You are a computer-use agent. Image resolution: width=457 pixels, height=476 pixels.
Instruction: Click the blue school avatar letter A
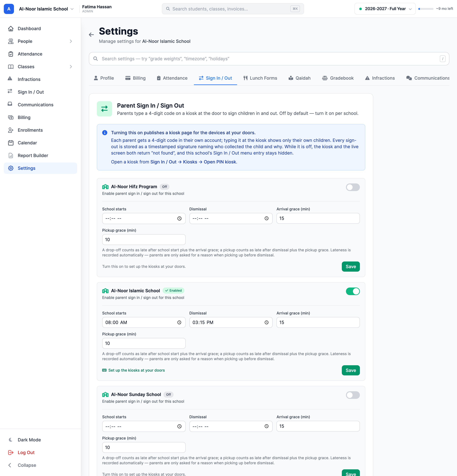pyautogui.click(x=9, y=9)
